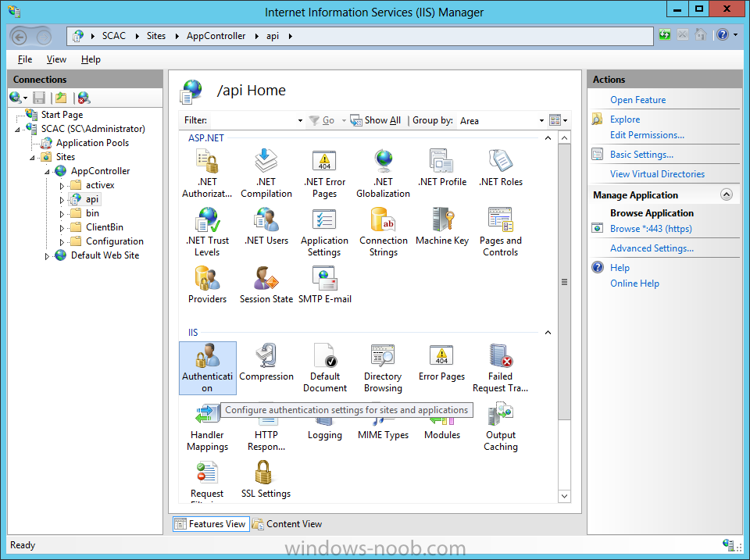Open the .NET Authorization feature icon
The width and height of the screenshot is (750, 560).
(207, 173)
